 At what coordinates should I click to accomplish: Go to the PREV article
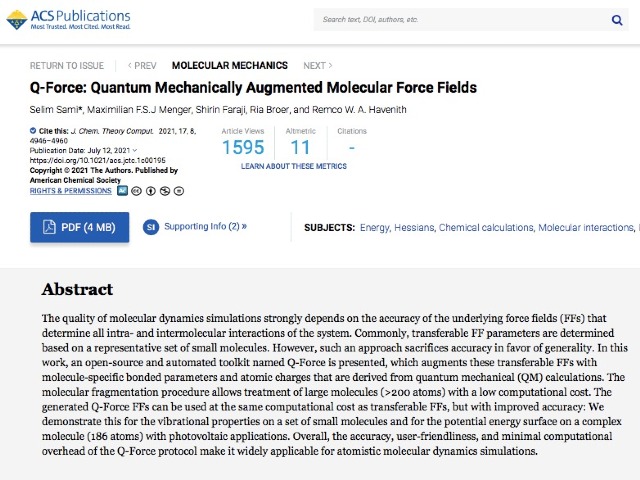click(x=141, y=65)
